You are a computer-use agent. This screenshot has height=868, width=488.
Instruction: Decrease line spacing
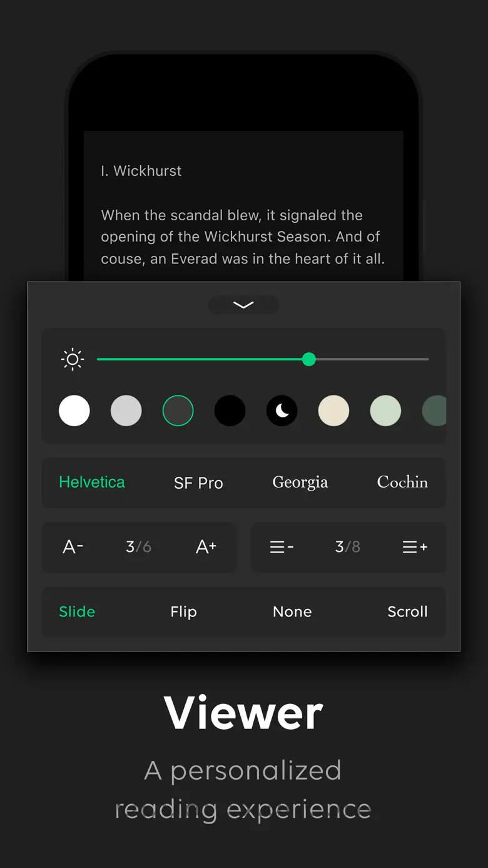click(282, 548)
